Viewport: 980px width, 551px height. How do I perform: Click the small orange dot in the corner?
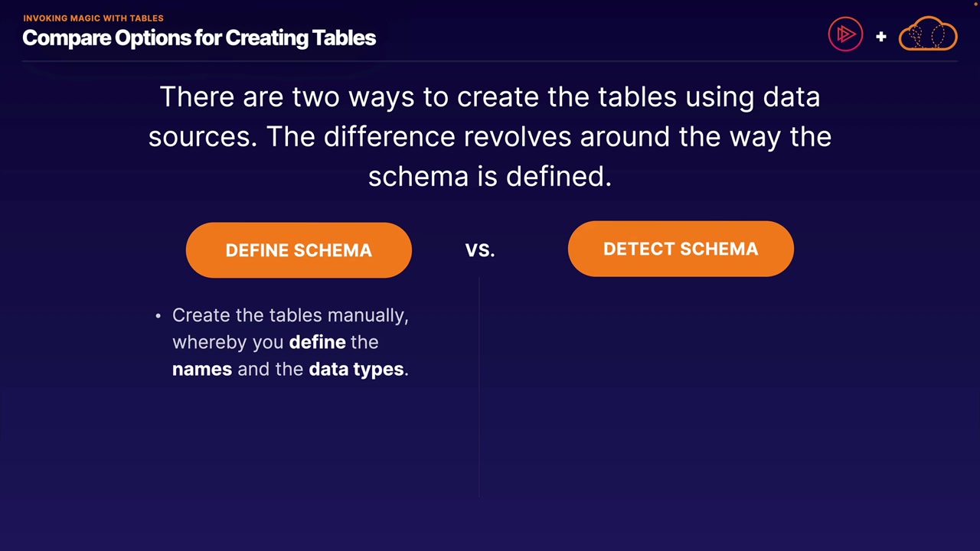(x=976, y=3)
